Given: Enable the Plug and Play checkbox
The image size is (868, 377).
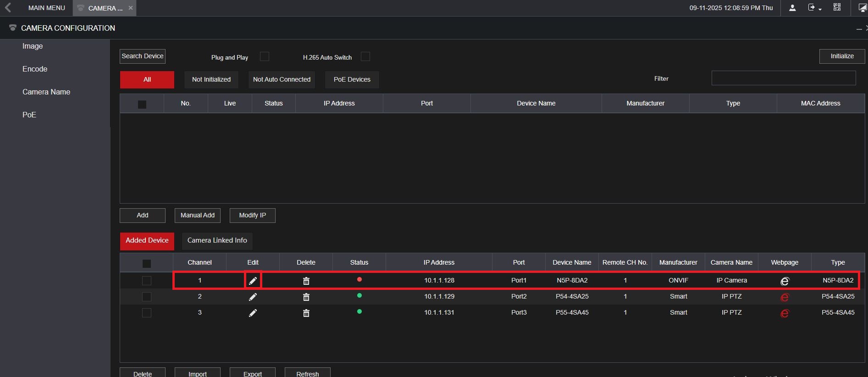Looking at the screenshot, I should (x=265, y=56).
